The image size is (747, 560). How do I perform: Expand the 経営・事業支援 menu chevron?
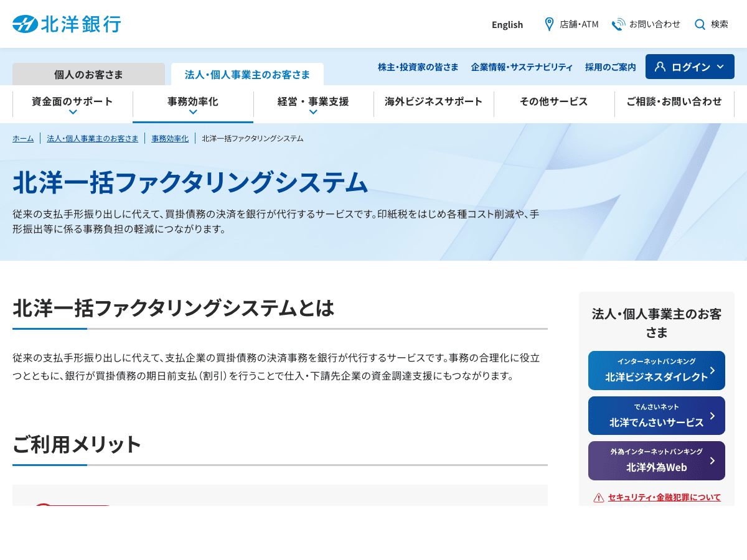point(313,112)
